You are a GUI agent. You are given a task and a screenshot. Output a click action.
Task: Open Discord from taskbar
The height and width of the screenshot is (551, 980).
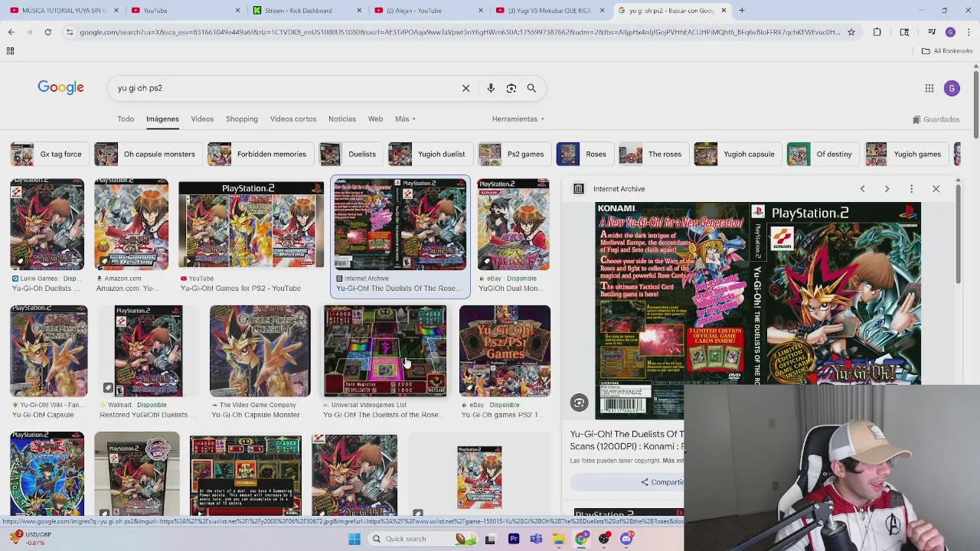click(x=627, y=539)
